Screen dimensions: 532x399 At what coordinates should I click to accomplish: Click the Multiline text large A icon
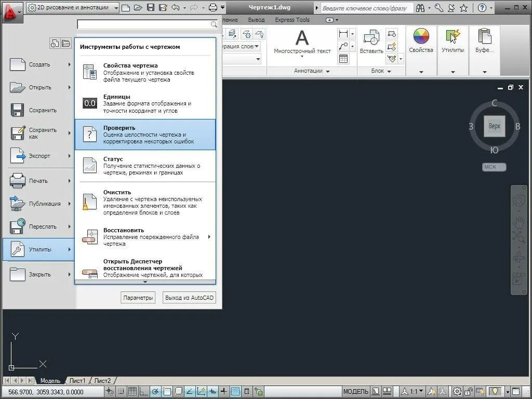(x=302, y=38)
